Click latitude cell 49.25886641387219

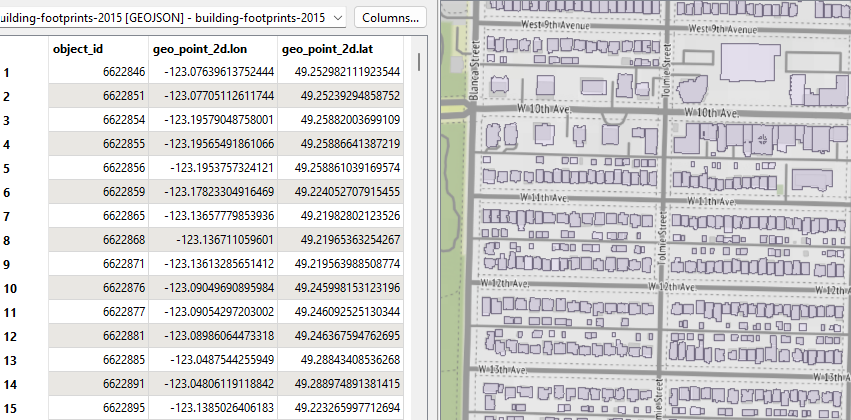pyautogui.click(x=340, y=144)
